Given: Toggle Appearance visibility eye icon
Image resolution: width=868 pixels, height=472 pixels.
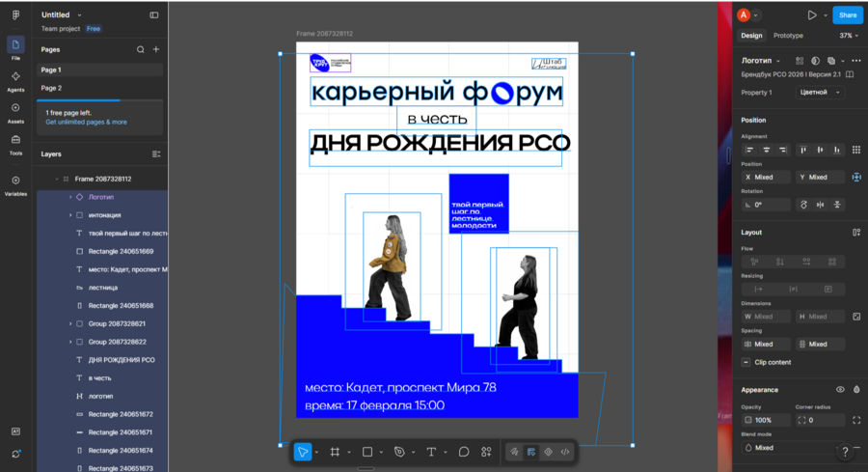Looking at the screenshot, I should coord(840,389).
